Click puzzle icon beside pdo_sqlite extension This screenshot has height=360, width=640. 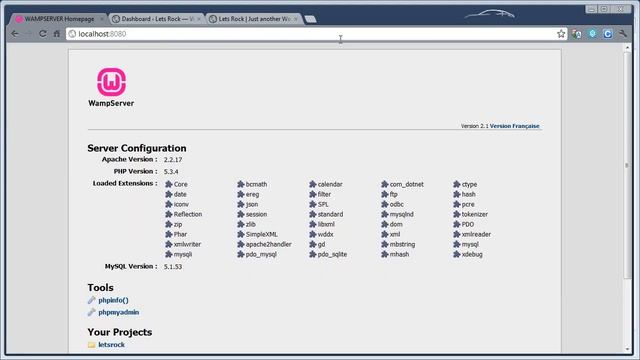(313, 254)
